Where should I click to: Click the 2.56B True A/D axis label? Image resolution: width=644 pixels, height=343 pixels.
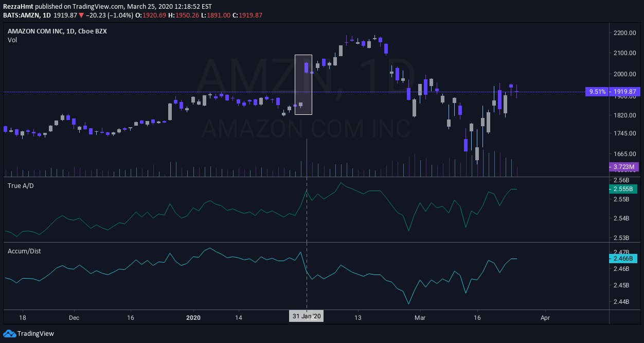tap(621, 180)
